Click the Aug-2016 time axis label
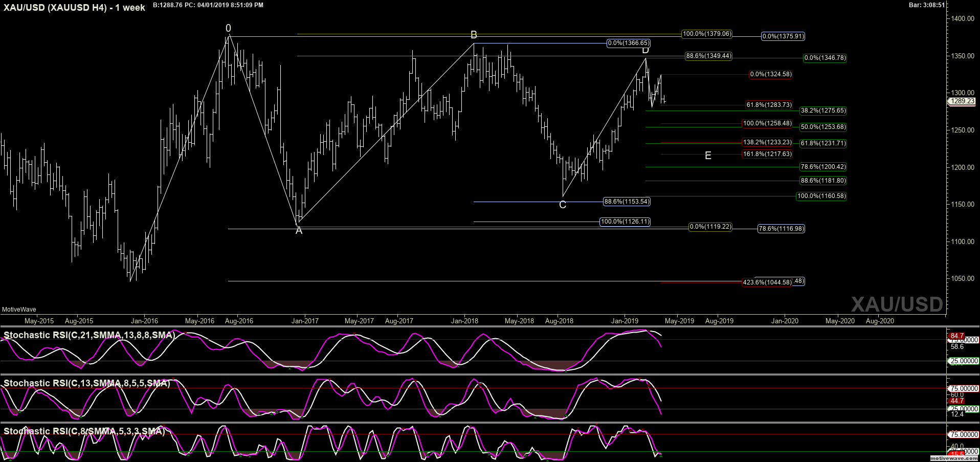This screenshot has width=980, height=462. 239,321
